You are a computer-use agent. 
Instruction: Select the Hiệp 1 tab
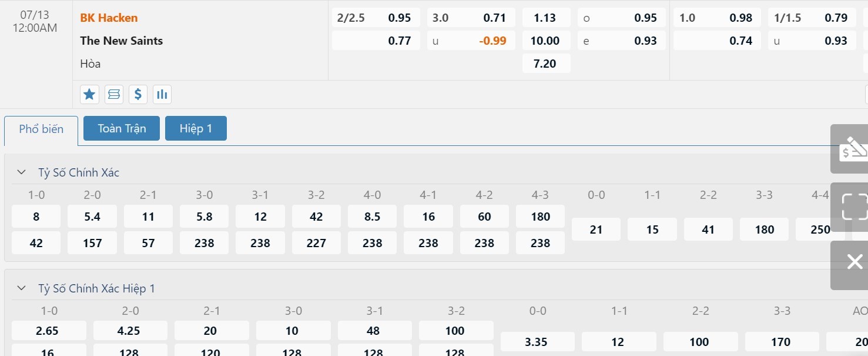[196, 128]
